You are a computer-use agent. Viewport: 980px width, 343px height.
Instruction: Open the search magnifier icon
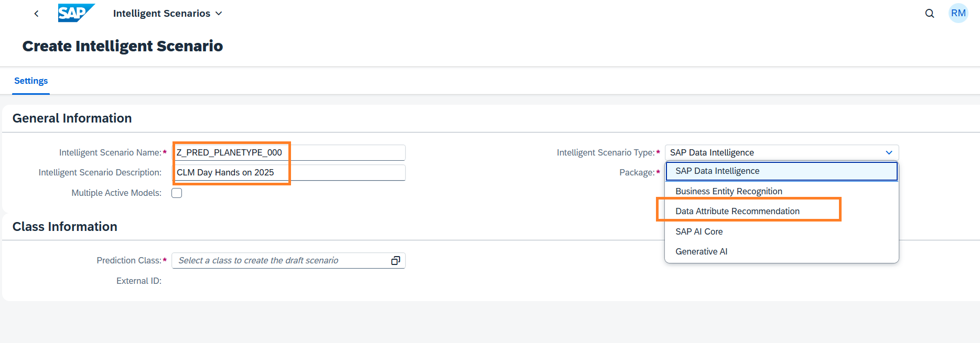pyautogui.click(x=930, y=14)
